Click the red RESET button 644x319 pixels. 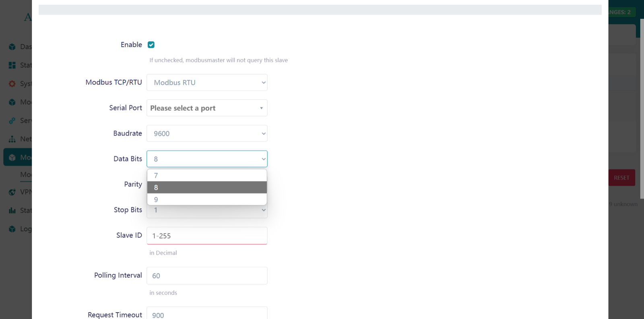621,178
